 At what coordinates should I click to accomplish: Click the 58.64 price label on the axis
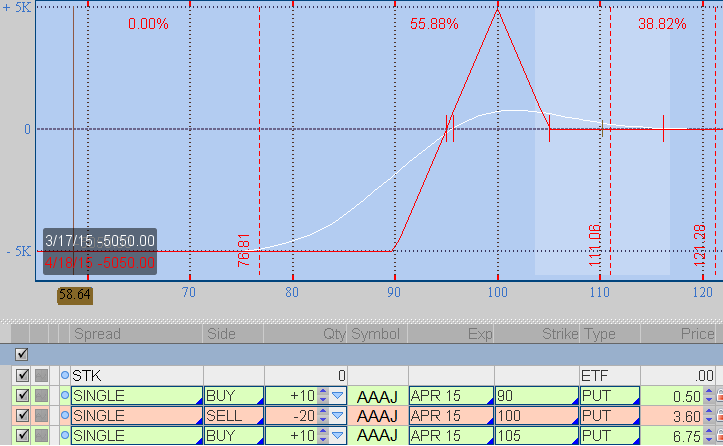pyautogui.click(x=75, y=295)
